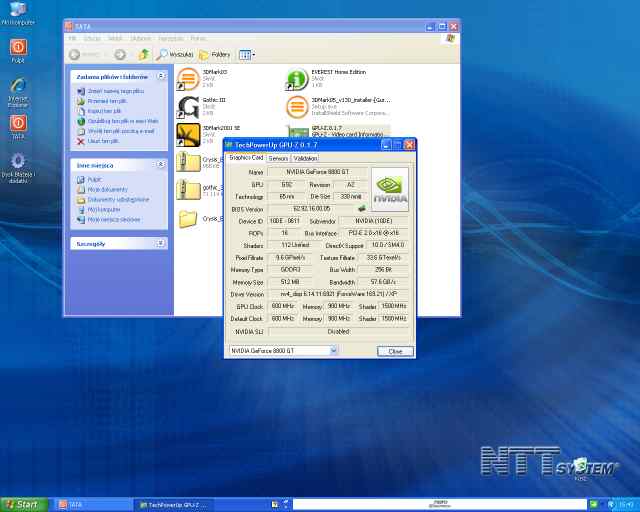
Task: Select the Crysis zip archive icon
Action: [189, 162]
